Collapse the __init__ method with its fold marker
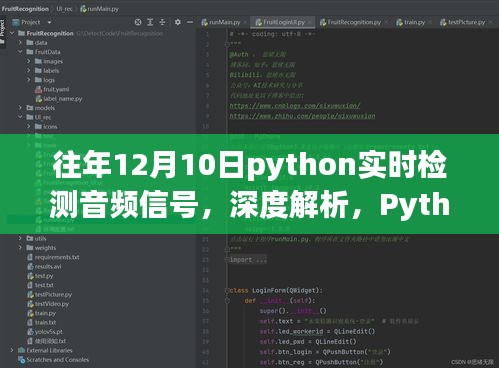 (x=227, y=301)
